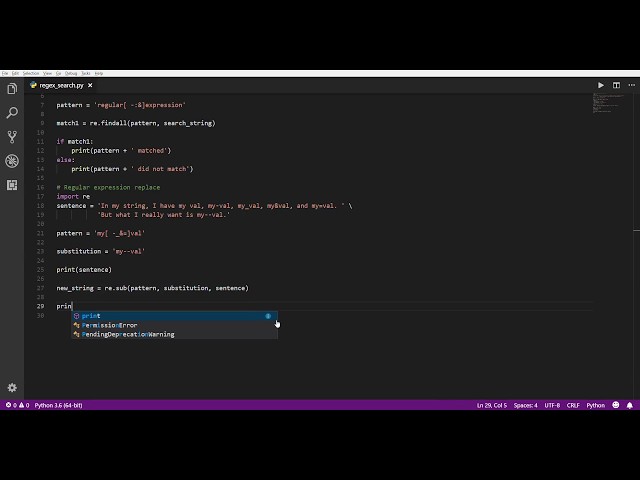Open the Explorer view in activity bar
Viewport: 640px width, 480px height.
click(12, 88)
